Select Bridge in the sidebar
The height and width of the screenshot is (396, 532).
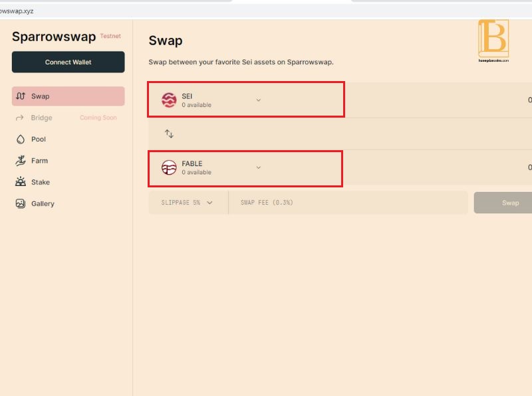[x=68, y=118]
